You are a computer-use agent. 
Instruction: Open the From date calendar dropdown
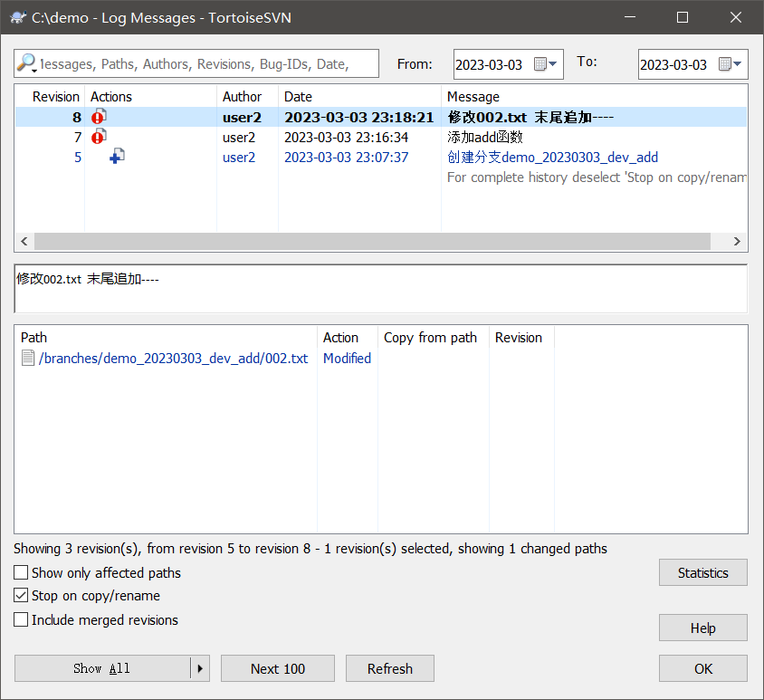pyautogui.click(x=546, y=64)
